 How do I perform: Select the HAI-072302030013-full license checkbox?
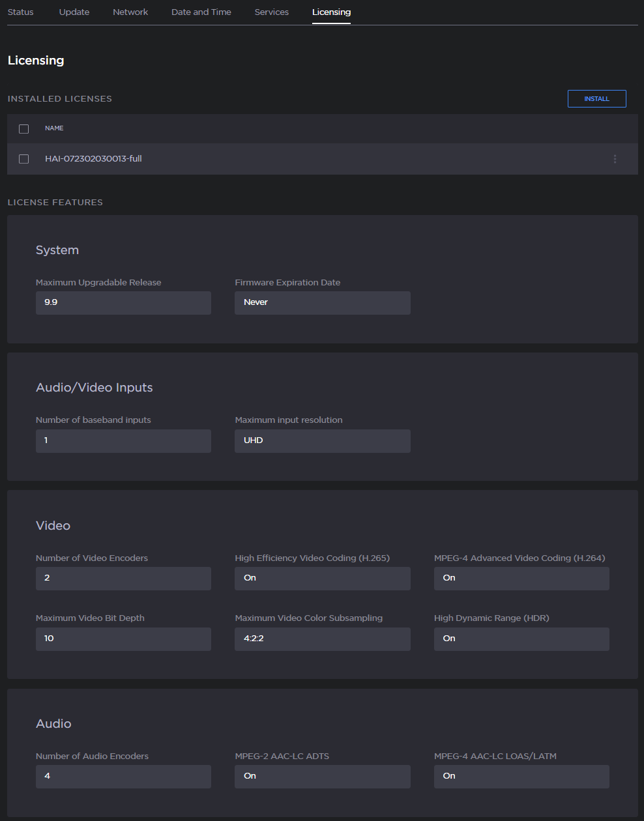tap(23, 158)
